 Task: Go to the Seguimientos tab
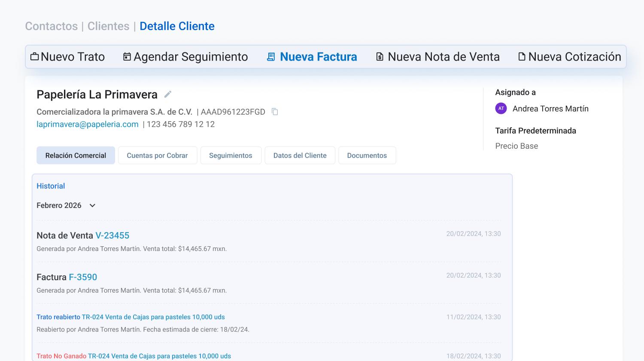[231, 156]
